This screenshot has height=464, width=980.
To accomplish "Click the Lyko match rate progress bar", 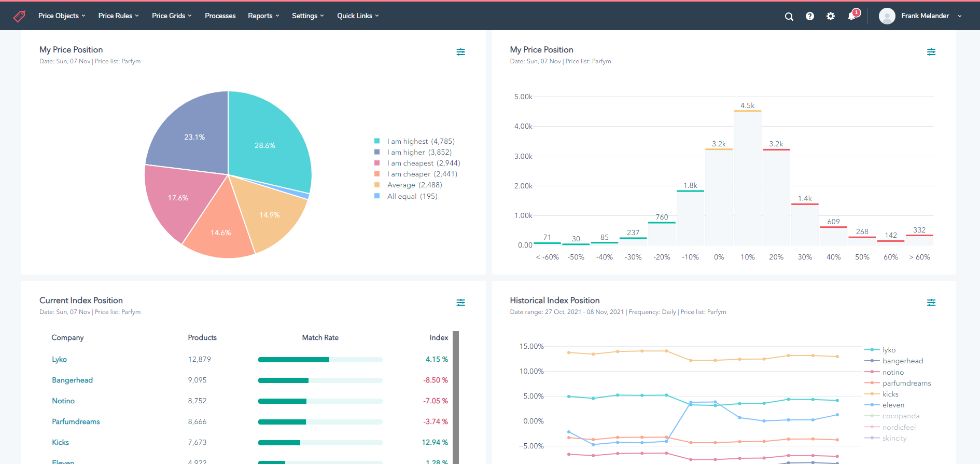I will [320, 360].
